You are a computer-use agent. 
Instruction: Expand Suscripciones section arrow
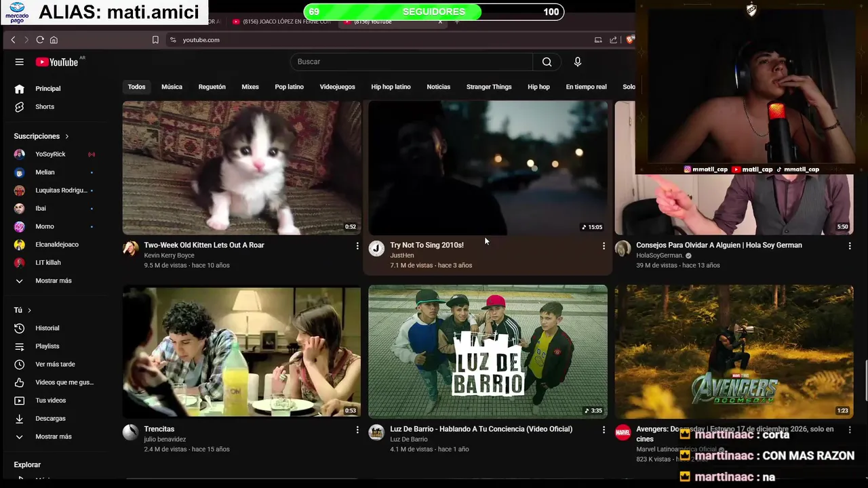tap(67, 136)
